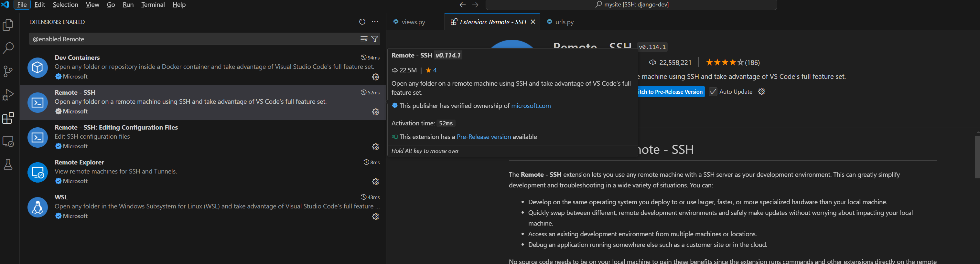Go back with the navigation arrow
980x264 pixels.
463,5
